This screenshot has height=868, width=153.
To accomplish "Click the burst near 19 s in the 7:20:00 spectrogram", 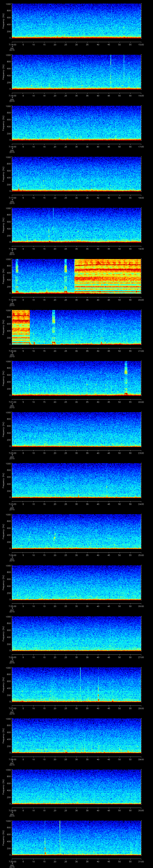I will [x=53, y=327].
